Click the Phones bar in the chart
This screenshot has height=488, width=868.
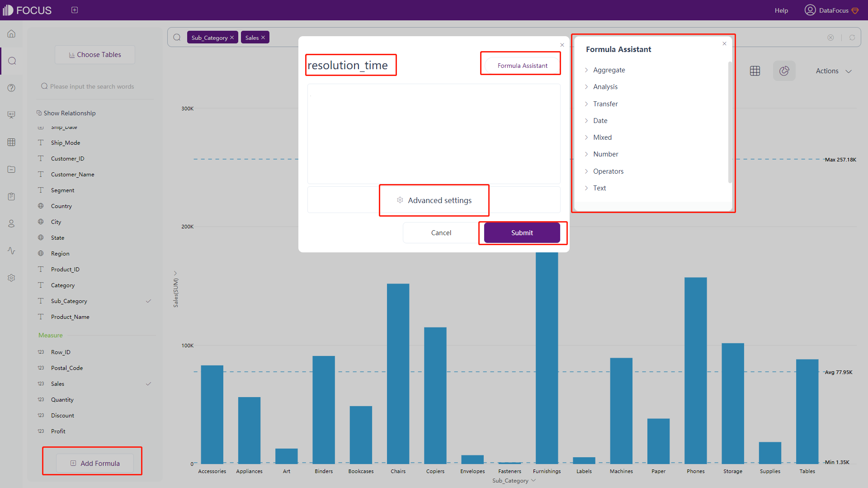click(x=696, y=371)
